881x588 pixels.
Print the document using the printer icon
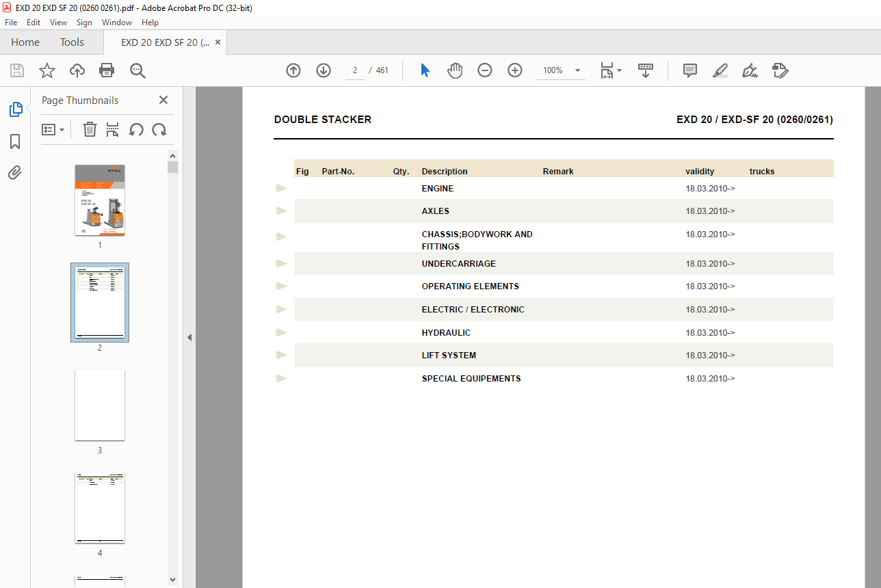tap(107, 70)
